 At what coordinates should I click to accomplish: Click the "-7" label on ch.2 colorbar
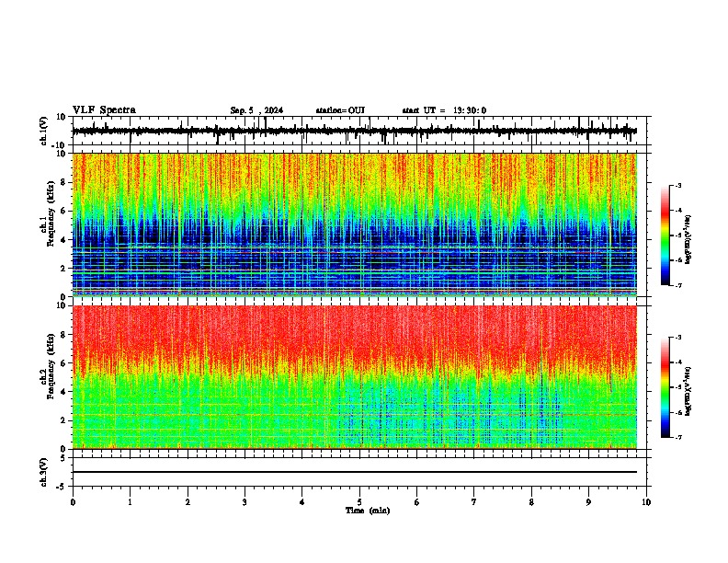tap(677, 437)
